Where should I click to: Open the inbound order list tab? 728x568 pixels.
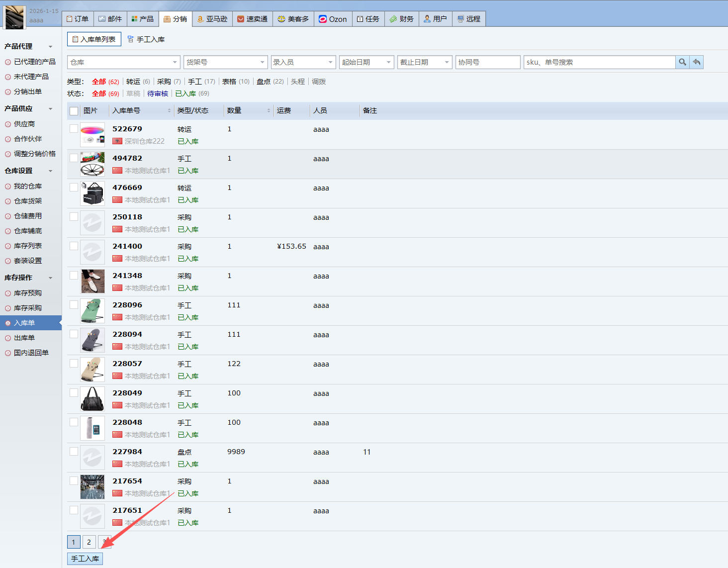click(94, 39)
